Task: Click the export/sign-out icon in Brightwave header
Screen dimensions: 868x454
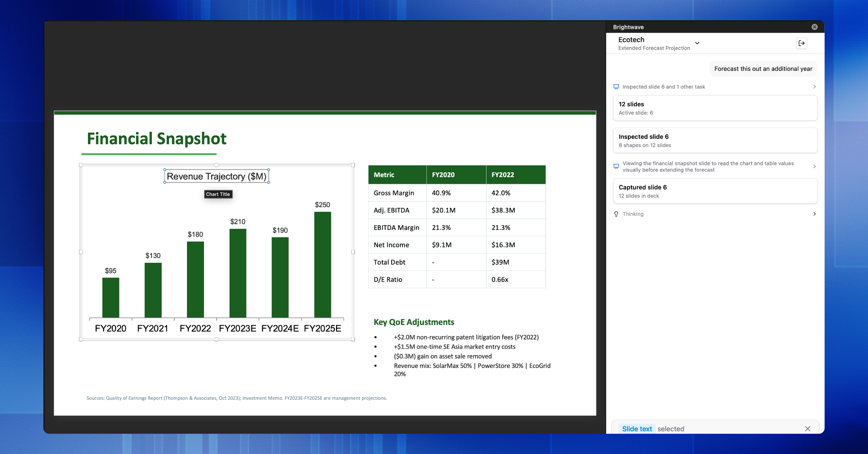Action: point(802,43)
